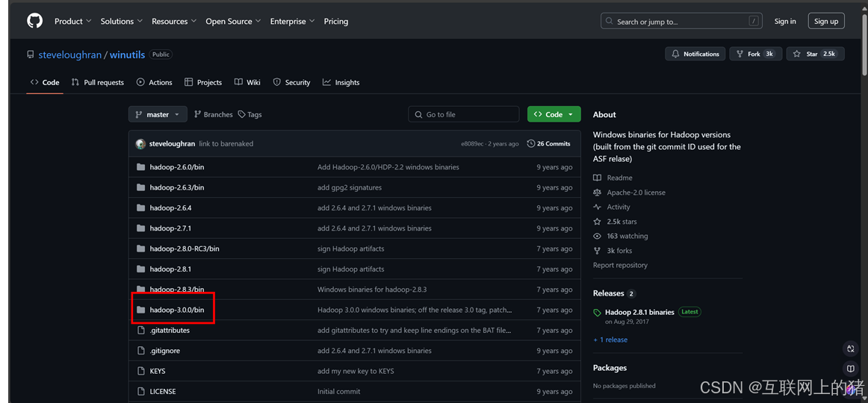The height and width of the screenshot is (403, 868).
Task: Open the link to barenaked commit message
Action: pyautogui.click(x=226, y=144)
